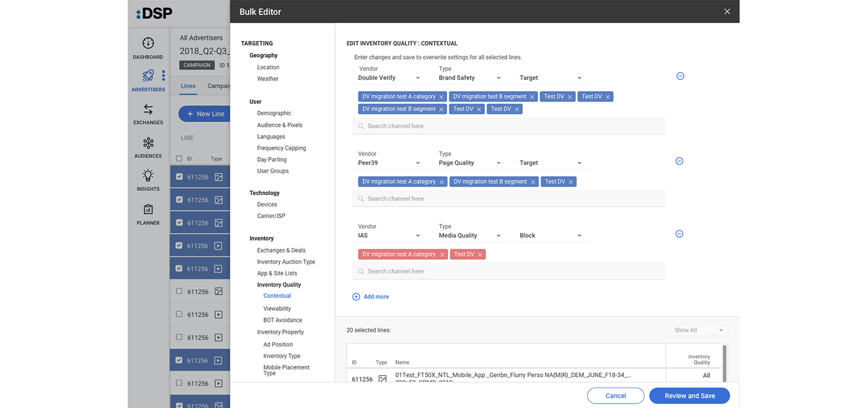Click Peer39 search channel field
This screenshot has width=868, height=408.
click(x=508, y=198)
